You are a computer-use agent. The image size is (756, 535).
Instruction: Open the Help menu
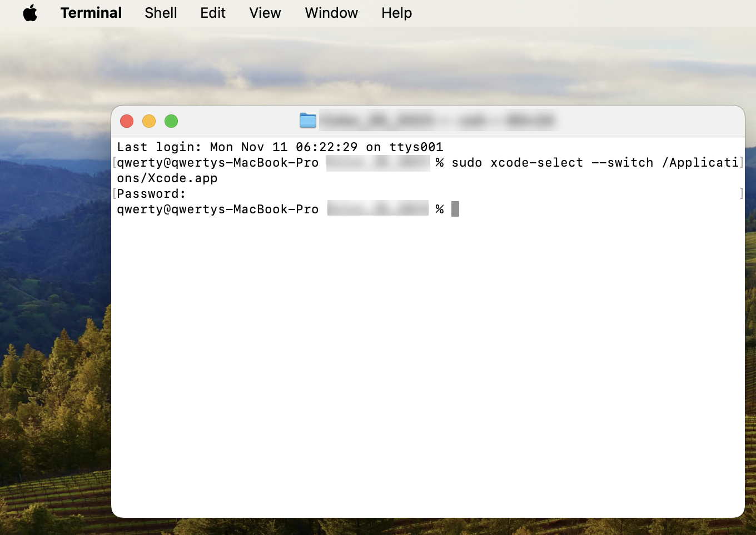(x=396, y=13)
